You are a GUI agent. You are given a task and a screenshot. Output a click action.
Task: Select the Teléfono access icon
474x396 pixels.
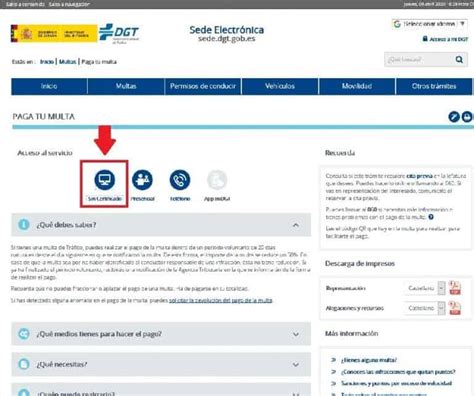point(180,180)
